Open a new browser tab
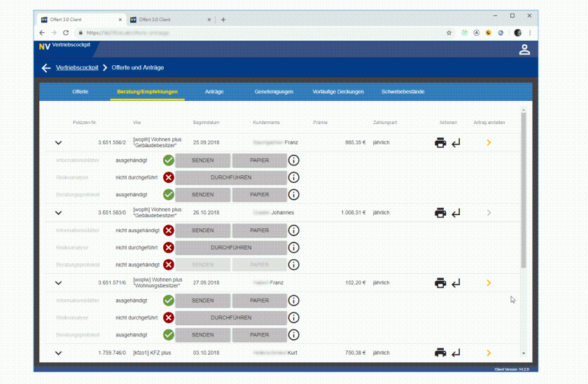Screen dimensions: 588x384 point(223,20)
